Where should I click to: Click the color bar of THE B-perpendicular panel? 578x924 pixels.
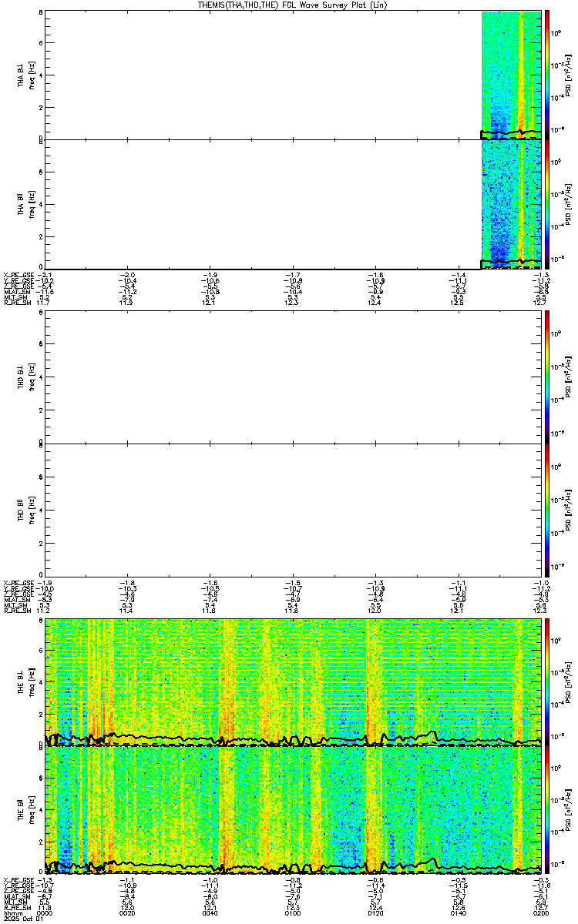coord(547,682)
